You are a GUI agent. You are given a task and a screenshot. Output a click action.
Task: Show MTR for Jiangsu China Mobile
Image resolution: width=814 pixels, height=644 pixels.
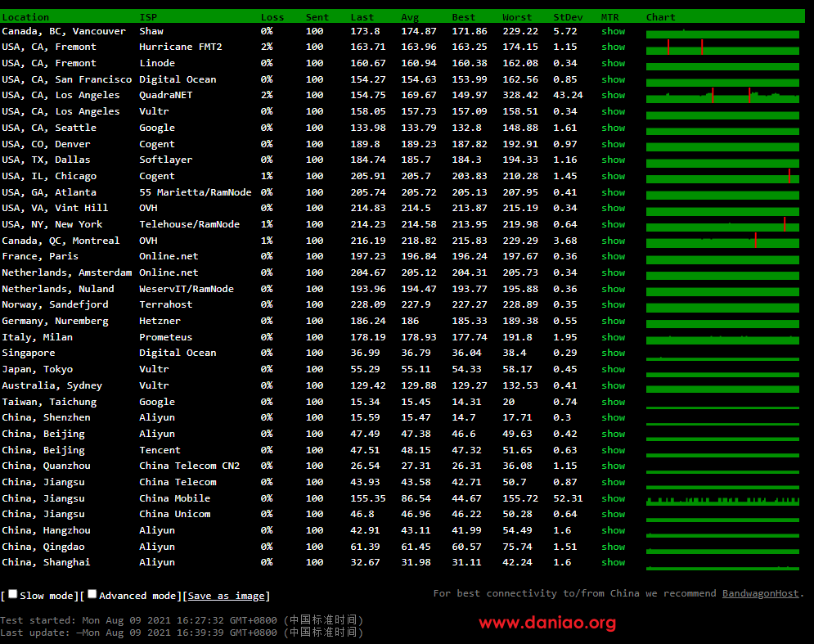tap(613, 498)
